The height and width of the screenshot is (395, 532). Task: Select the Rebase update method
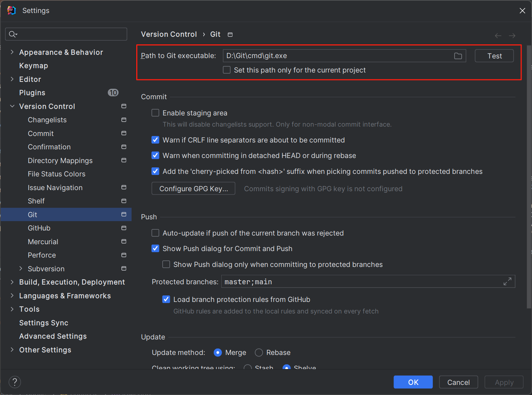[259, 352]
